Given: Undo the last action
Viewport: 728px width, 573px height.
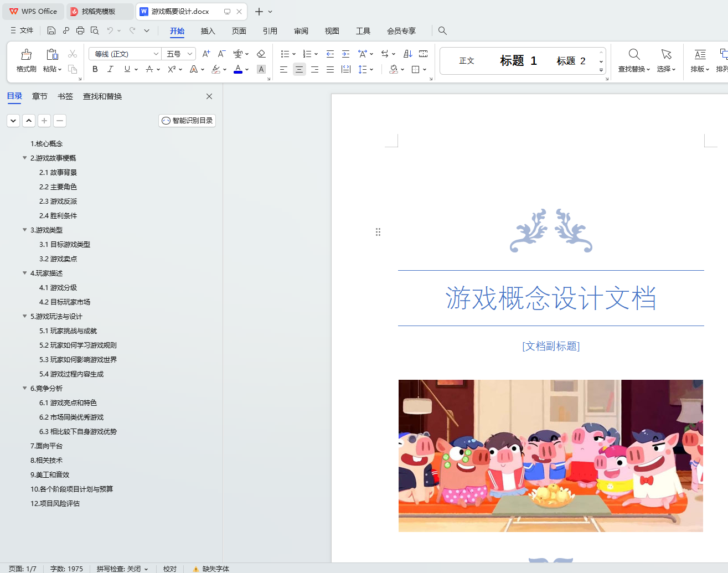Looking at the screenshot, I should click(110, 30).
